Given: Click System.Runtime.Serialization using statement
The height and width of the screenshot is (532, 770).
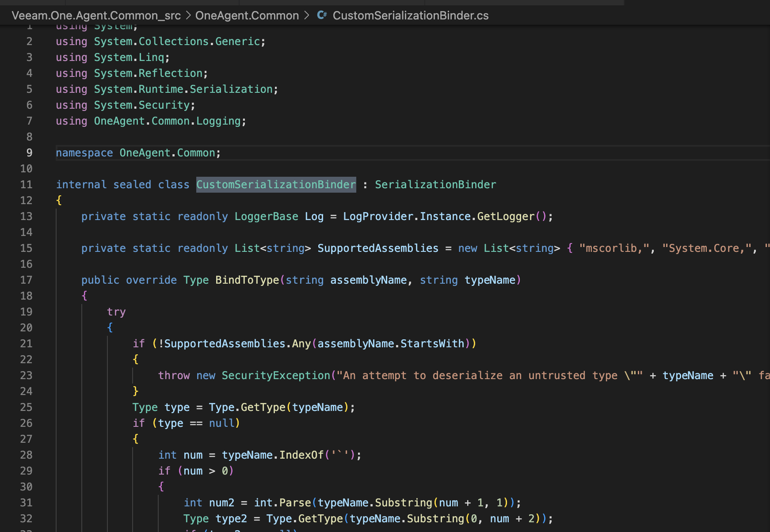Looking at the screenshot, I should [167, 89].
